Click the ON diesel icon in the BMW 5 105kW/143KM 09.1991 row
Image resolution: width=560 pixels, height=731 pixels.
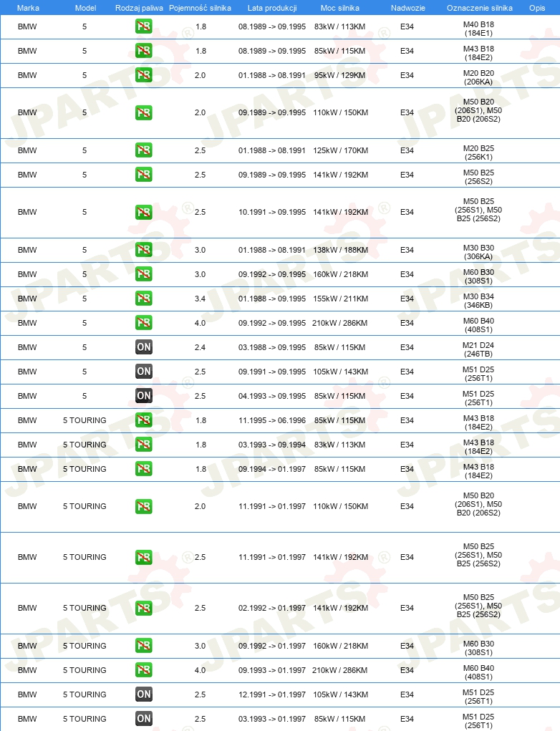(x=144, y=372)
